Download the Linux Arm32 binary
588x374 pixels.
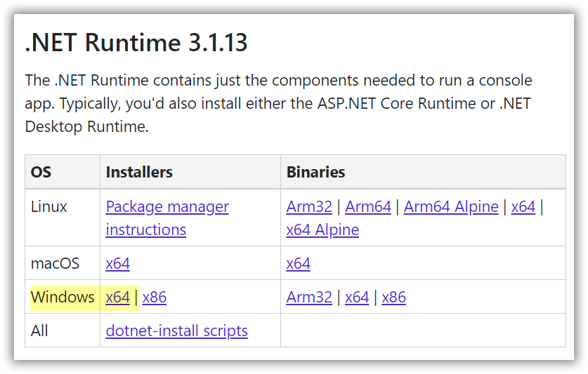tap(309, 206)
